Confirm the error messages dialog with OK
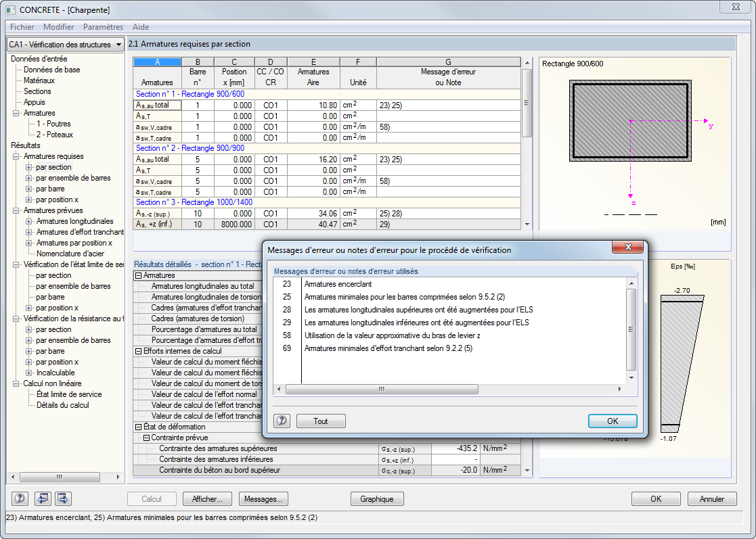Viewport: 756px width, 539px height. coord(613,421)
